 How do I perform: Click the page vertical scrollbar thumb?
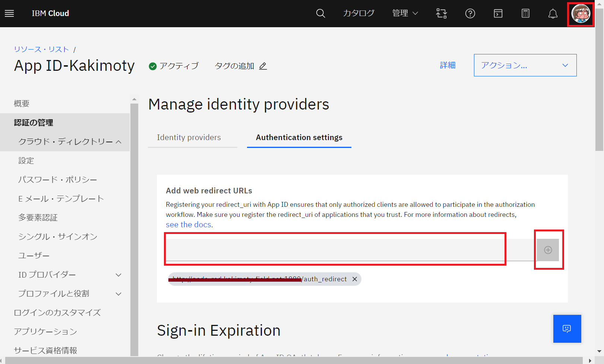pos(599,80)
